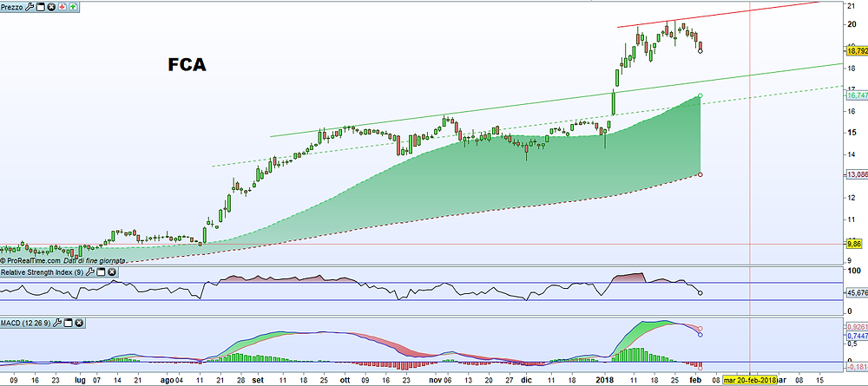
Task: Click the 'set' label on time axis
Action: pyautogui.click(x=257, y=381)
